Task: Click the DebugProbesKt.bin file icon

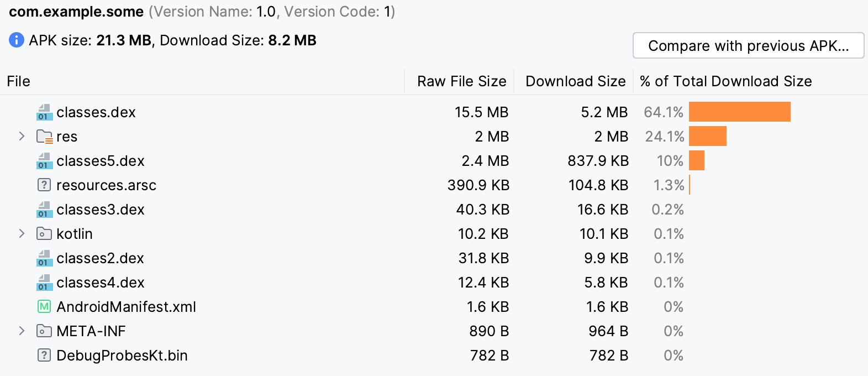Action: pos(44,356)
